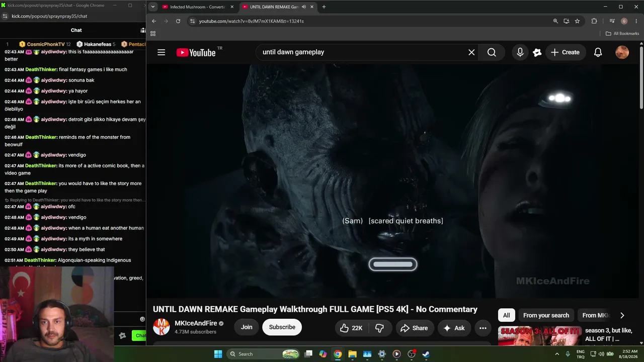Dislike the Until Dawn video
The image size is (644, 362).
(380, 328)
